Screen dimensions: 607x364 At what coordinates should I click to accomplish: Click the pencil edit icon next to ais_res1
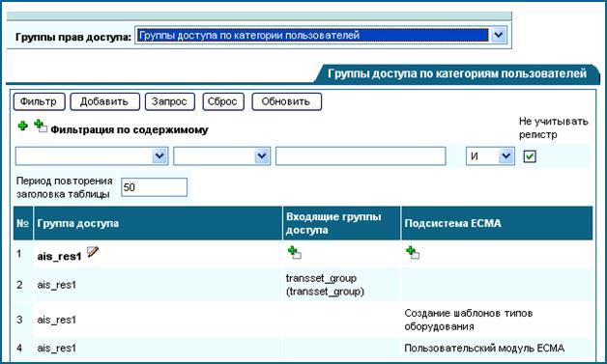93,252
